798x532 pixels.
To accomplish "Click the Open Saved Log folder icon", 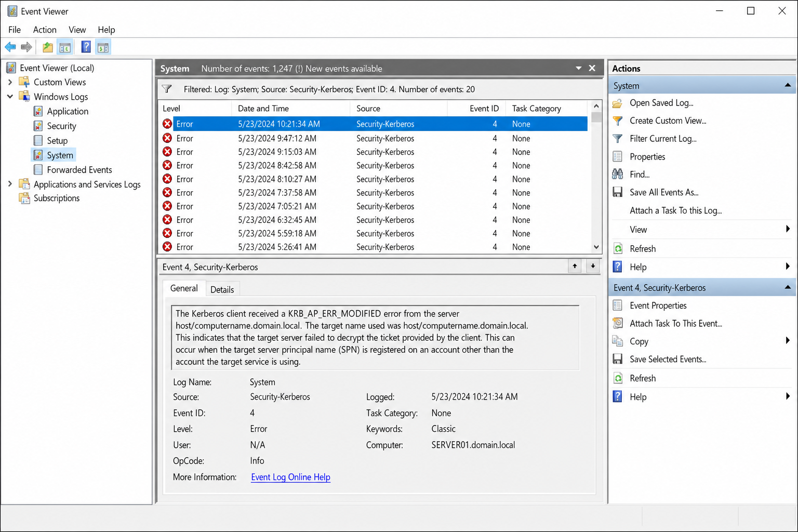I will 618,103.
